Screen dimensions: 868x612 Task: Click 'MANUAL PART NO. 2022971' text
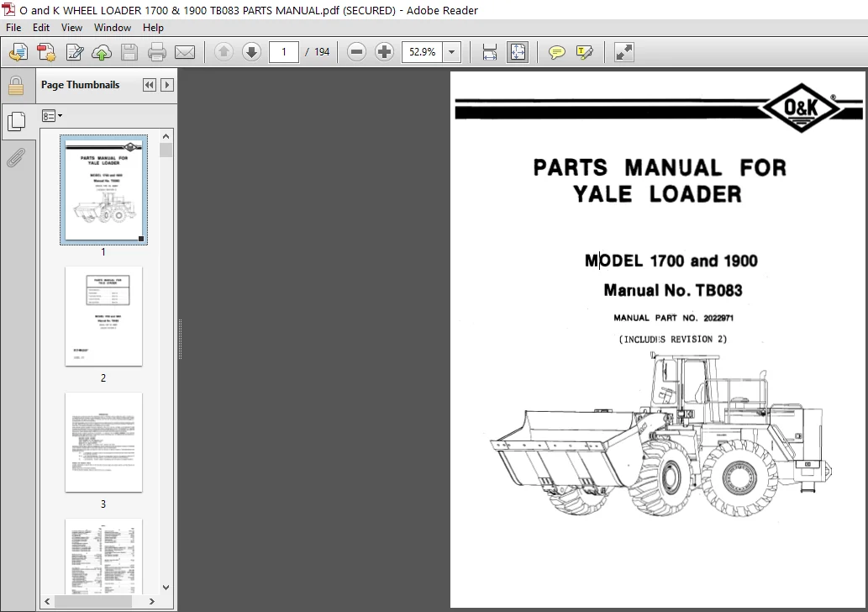click(x=673, y=318)
